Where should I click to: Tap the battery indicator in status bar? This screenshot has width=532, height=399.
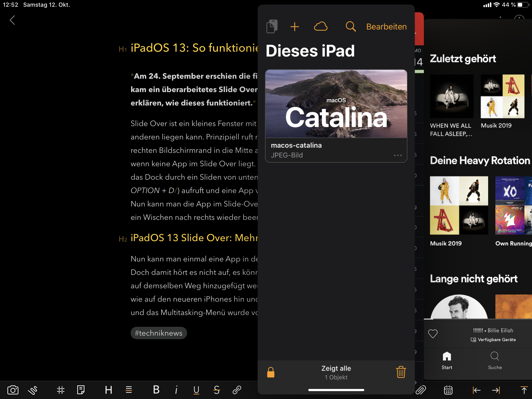(523, 5)
